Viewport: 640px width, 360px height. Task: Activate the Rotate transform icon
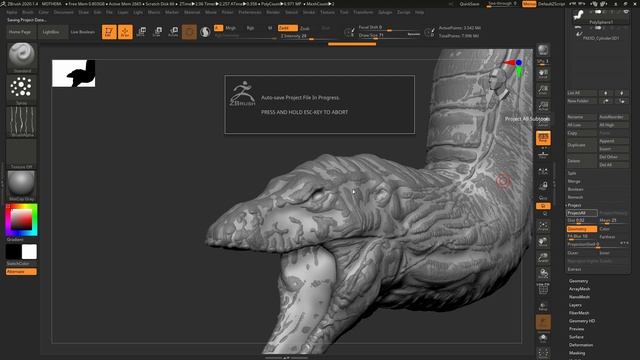click(173, 32)
